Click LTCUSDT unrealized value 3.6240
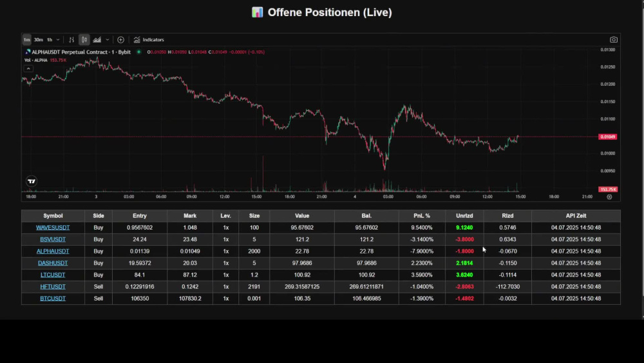Screen dimensions: 644x363 coord(464,275)
